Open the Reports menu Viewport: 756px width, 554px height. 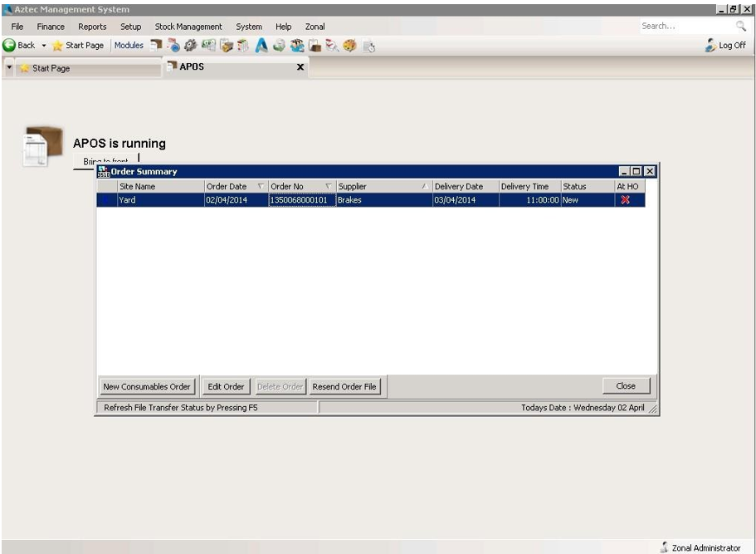pos(92,27)
